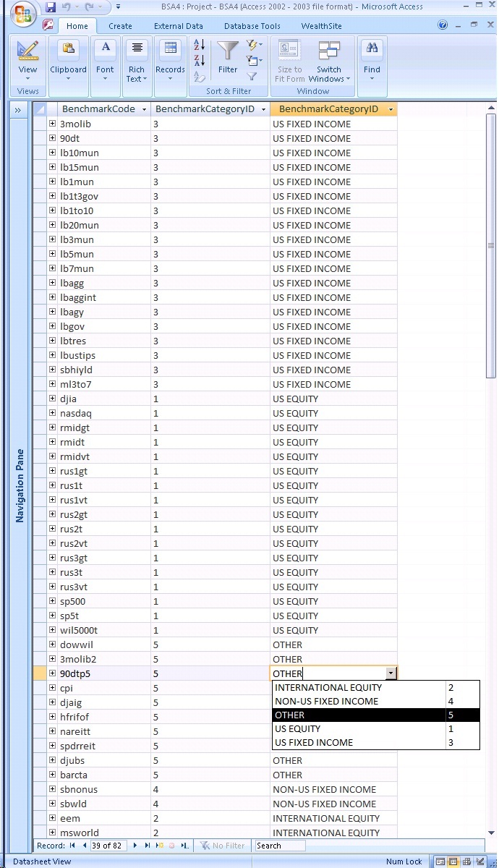
Task: Click the dowwil OTHER category cell
Action: click(333, 644)
